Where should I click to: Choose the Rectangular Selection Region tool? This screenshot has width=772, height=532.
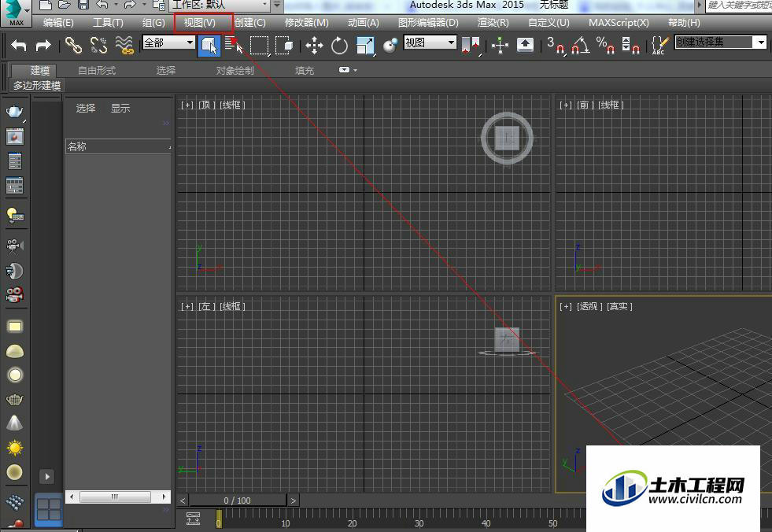(x=260, y=46)
